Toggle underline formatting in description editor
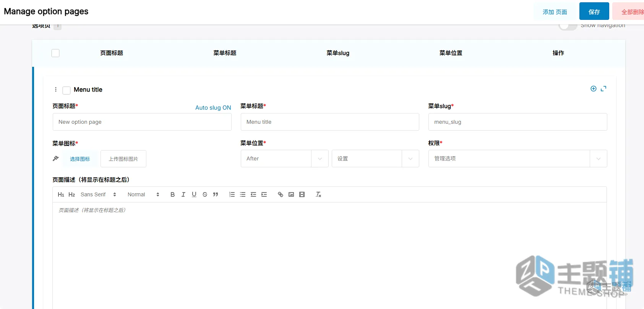 194,194
